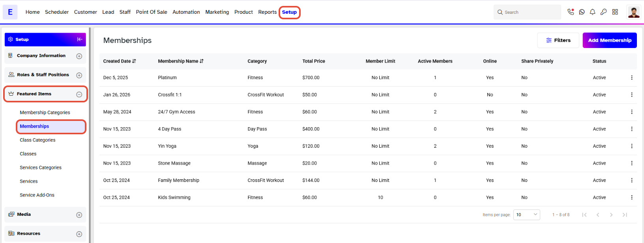Click the $144.00 price cell
This screenshot has width=644, height=243.
click(311, 180)
